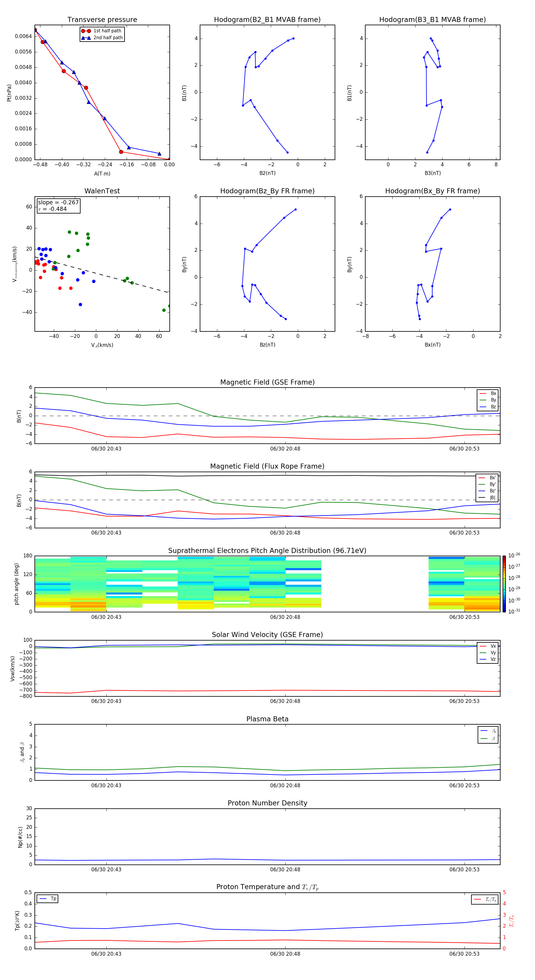Image resolution: width=535 pixels, height=980 pixels.
Task: Select the '1st half path' legend entry
Action: point(102,31)
